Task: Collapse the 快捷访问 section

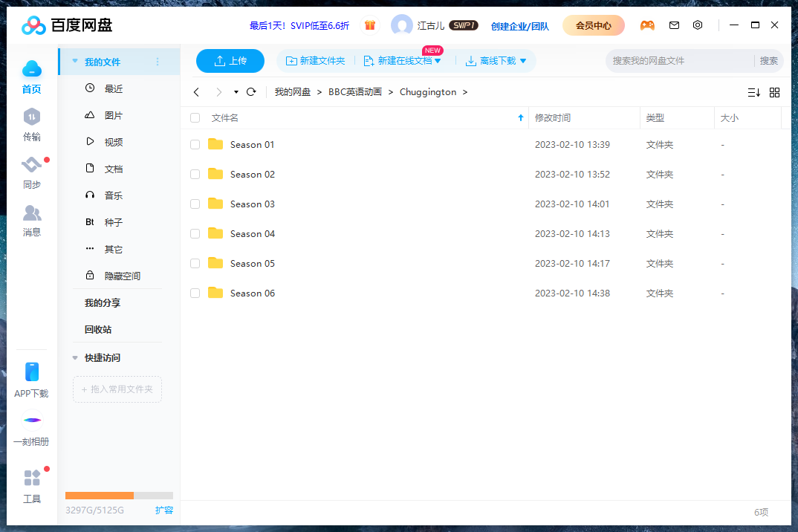Action: 74,357
